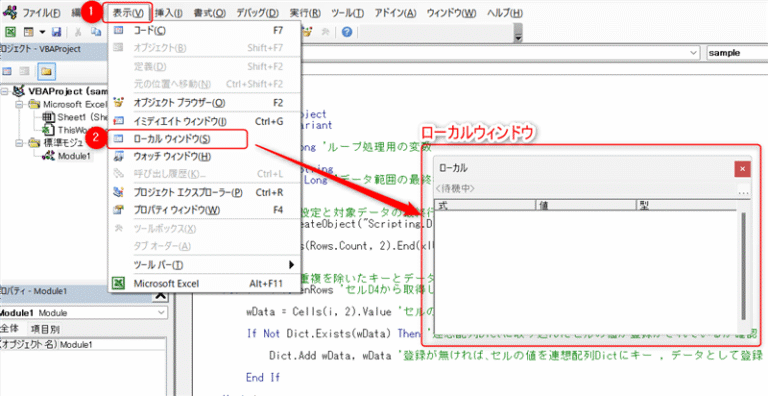Open the sample procedure dropdown

click(x=737, y=53)
